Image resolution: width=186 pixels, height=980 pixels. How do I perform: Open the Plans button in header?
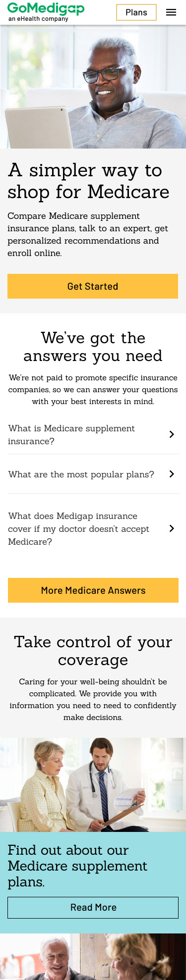tap(136, 12)
